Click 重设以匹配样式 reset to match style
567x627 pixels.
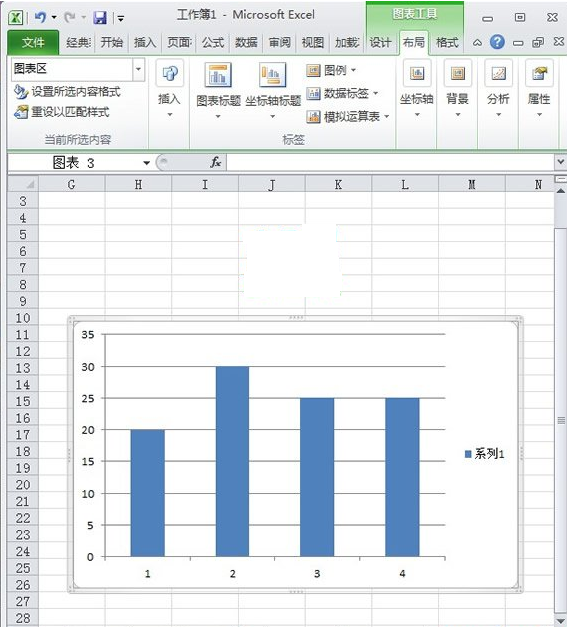[62, 112]
